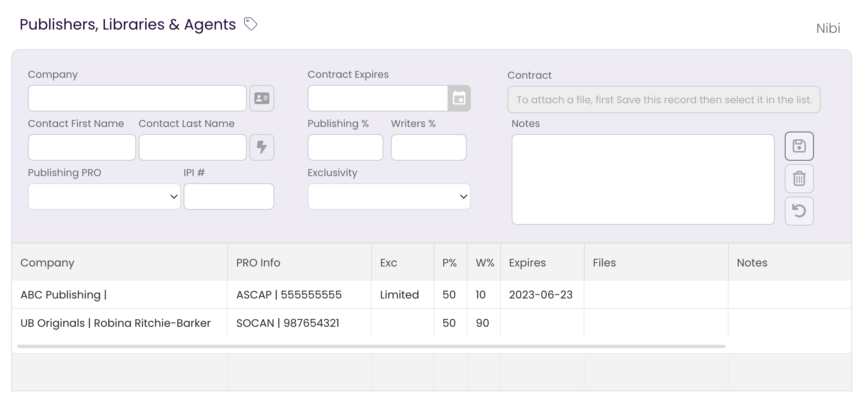Click the 2023-06-23 expiry date cell
This screenshot has height=408, width=868.
pos(542,295)
